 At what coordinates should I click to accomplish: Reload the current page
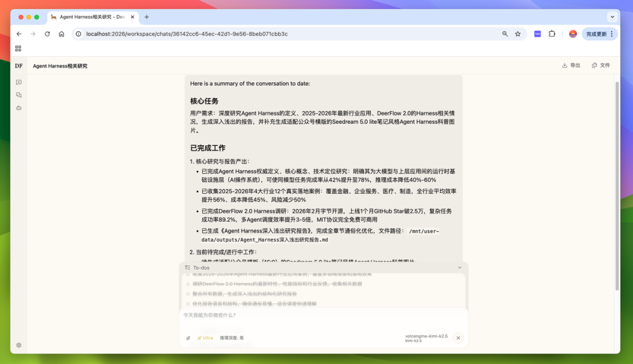coord(47,34)
